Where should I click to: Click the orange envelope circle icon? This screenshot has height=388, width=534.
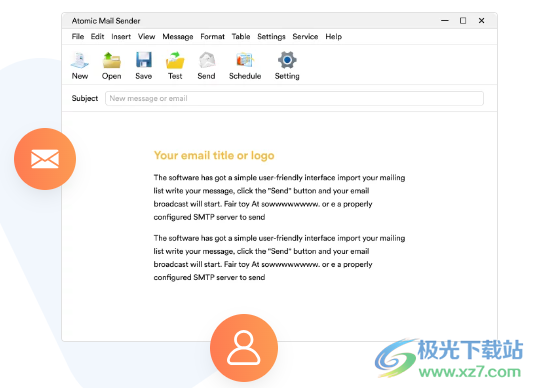point(45,159)
